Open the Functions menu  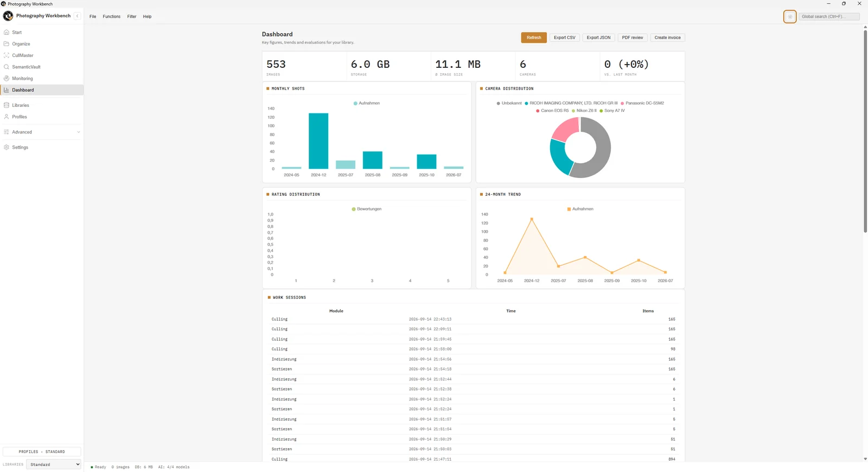[112, 17]
